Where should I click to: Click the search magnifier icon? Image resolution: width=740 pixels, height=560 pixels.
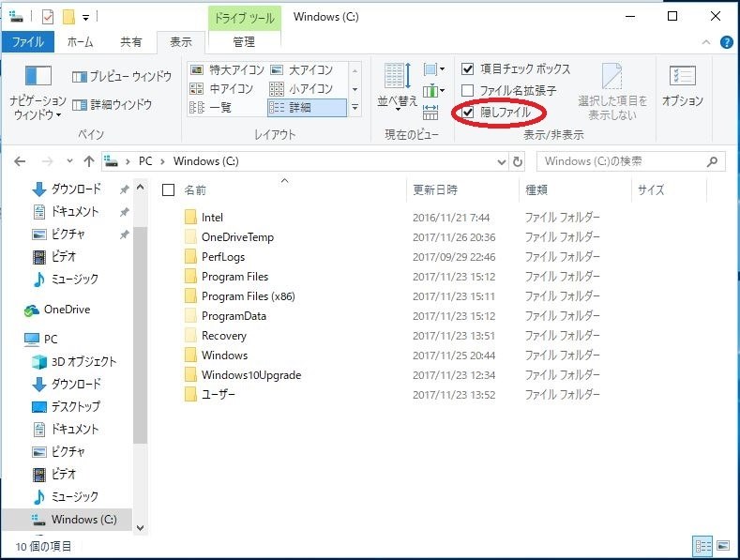pos(712,161)
